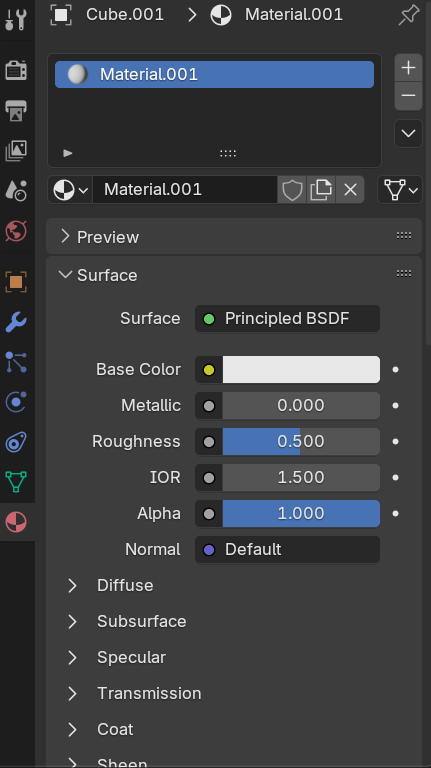Open the View Layer properties tab
The width and height of the screenshot is (431, 768).
pos(16,150)
